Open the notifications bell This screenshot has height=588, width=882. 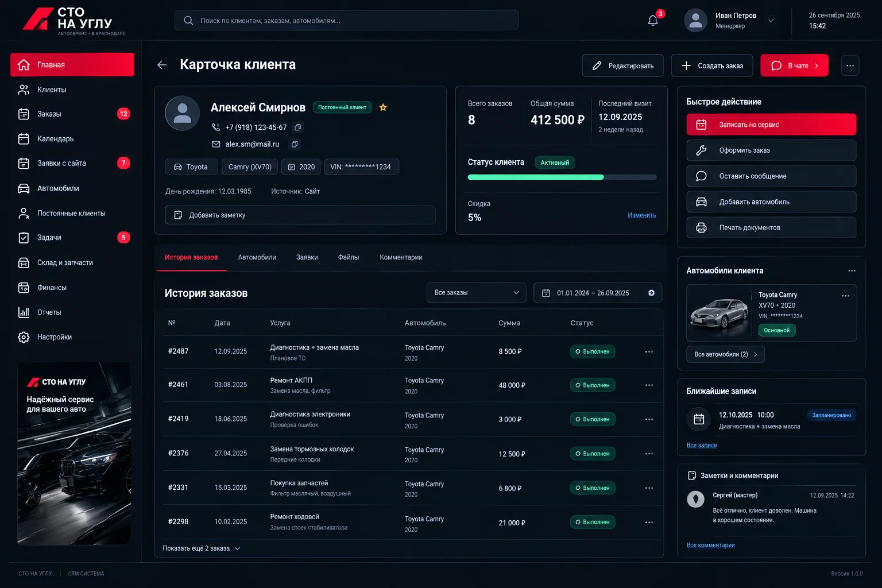(x=653, y=20)
